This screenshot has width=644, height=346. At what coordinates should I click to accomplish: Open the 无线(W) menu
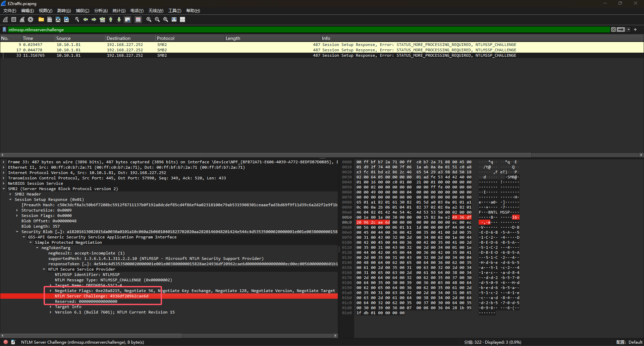tap(156, 11)
